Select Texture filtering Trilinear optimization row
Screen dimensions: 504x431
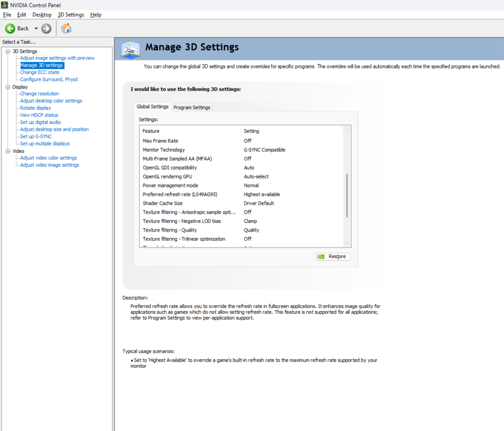[x=243, y=239]
